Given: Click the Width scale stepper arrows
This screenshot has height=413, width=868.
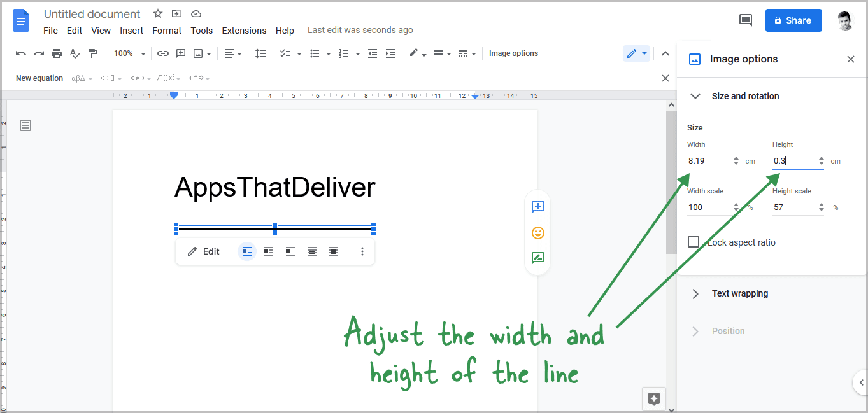Looking at the screenshot, I should (x=736, y=207).
